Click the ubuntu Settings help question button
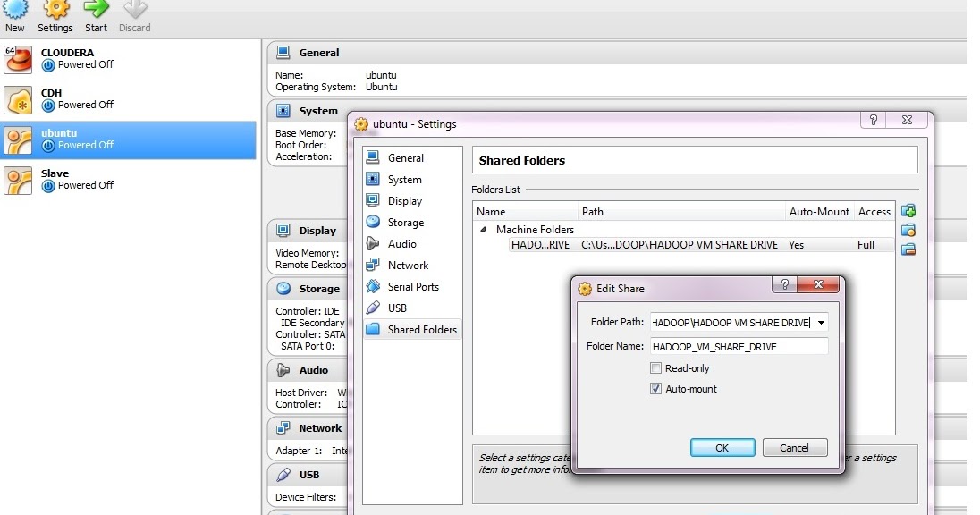 click(x=873, y=120)
